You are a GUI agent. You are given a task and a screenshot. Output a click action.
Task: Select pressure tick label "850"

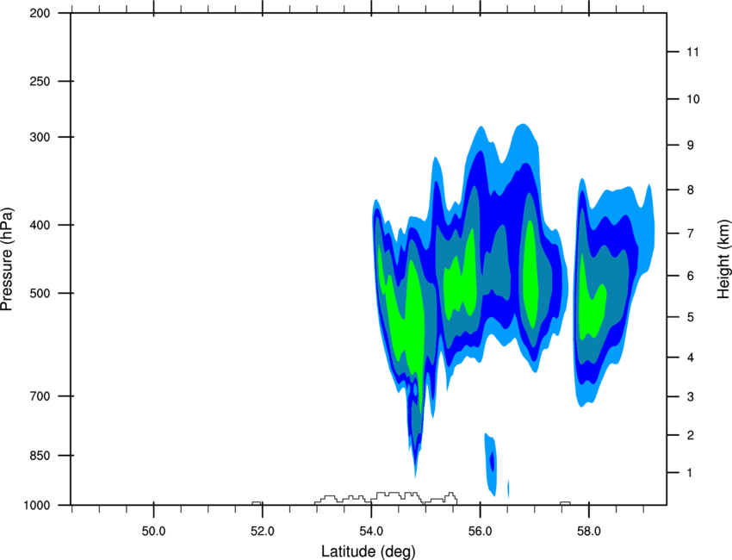tap(40, 456)
